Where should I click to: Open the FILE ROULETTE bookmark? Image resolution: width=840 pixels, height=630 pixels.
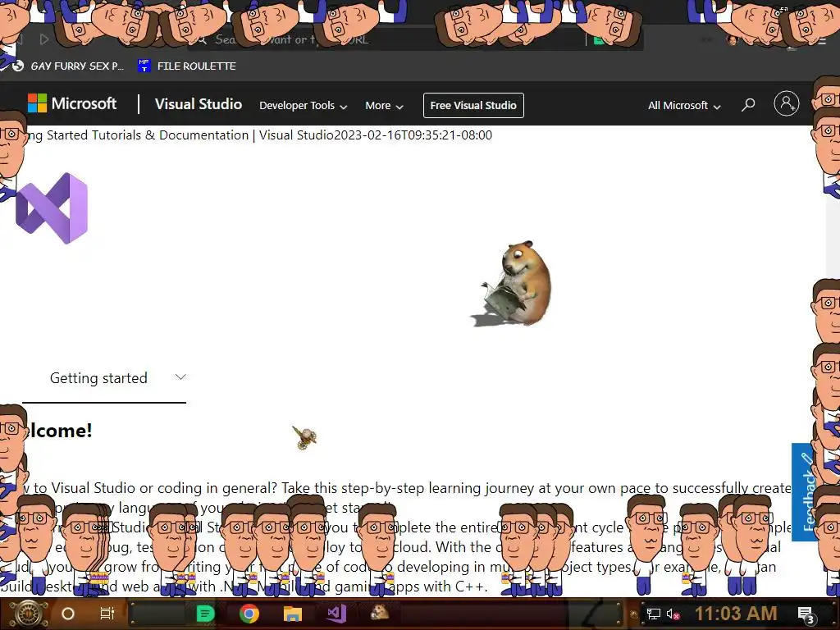(187, 66)
